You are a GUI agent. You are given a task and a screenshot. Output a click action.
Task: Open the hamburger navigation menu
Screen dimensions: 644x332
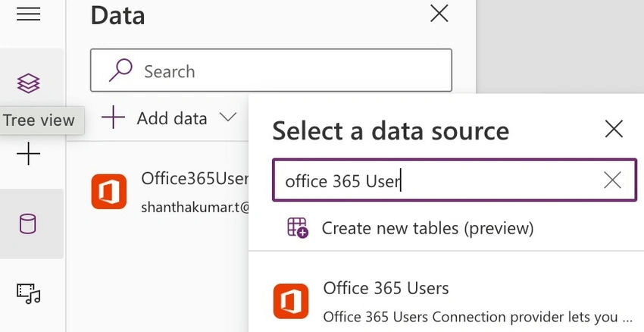28,14
